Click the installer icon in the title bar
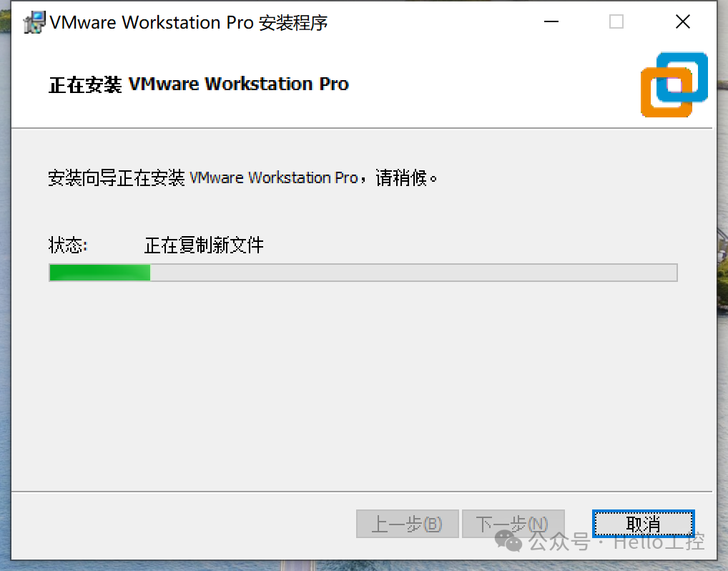This screenshot has height=571, width=728. (34, 22)
